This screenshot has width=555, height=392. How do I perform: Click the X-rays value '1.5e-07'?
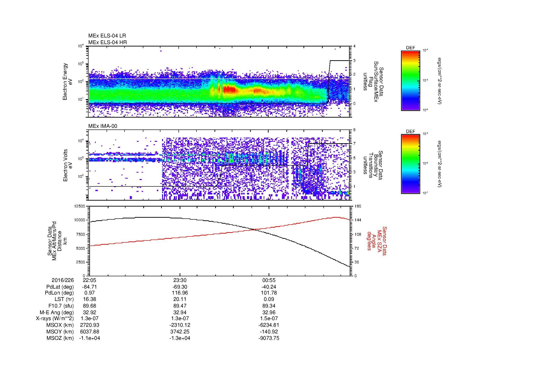tap(269, 318)
